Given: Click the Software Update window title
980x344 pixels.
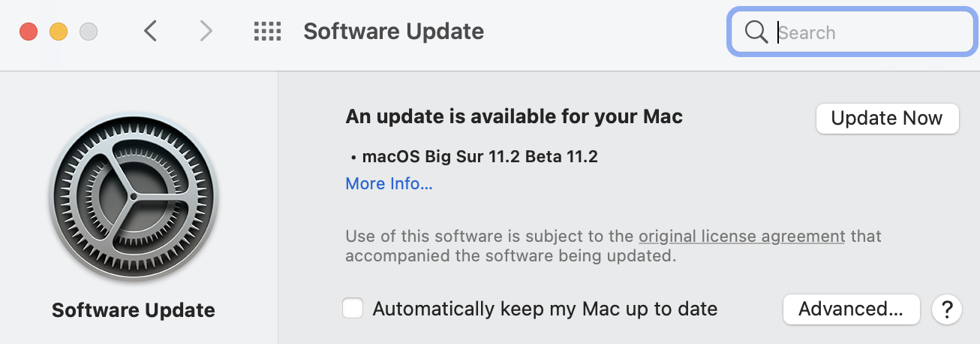Looking at the screenshot, I should 393,32.
